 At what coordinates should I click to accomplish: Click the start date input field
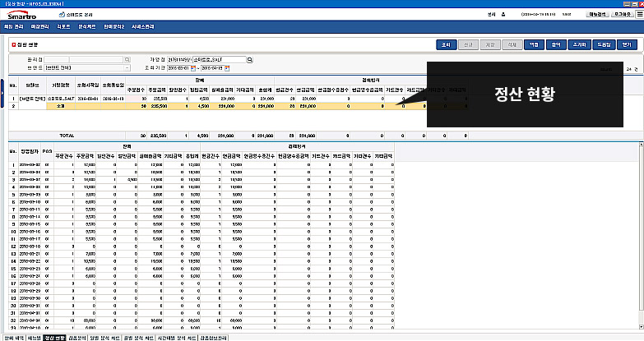[x=178, y=68]
